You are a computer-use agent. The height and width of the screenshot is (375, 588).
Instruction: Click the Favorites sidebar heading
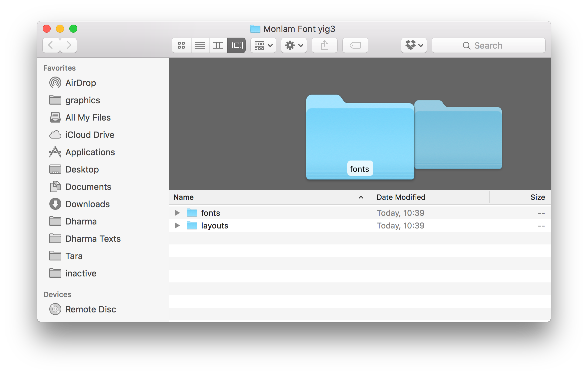[x=60, y=68]
